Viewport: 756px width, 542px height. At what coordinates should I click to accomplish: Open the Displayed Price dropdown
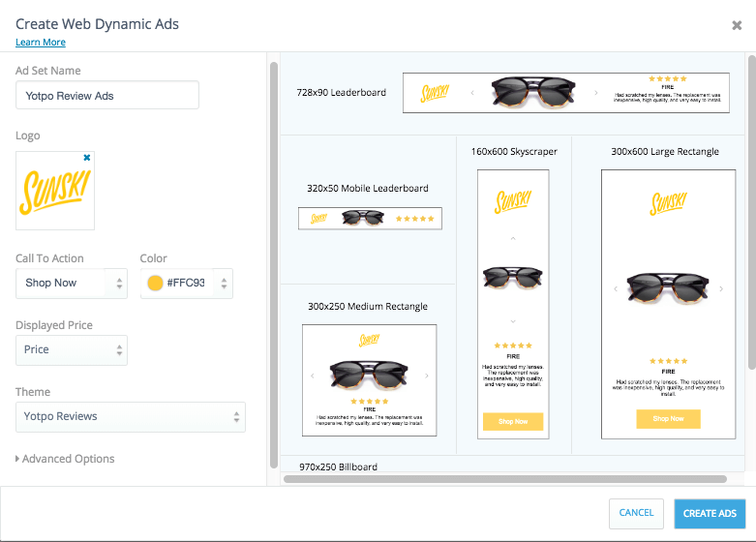pyautogui.click(x=72, y=350)
